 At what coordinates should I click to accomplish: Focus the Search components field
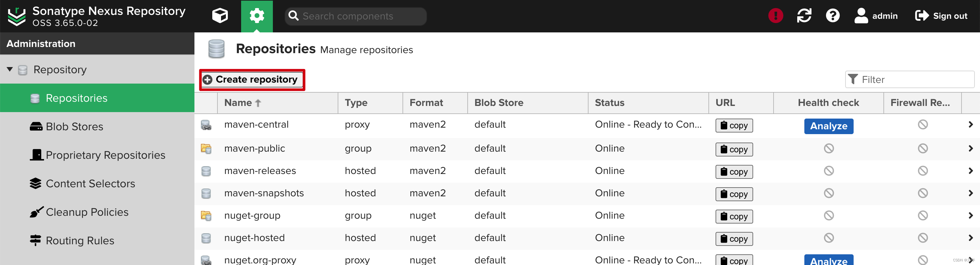pyautogui.click(x=356, y=16)
